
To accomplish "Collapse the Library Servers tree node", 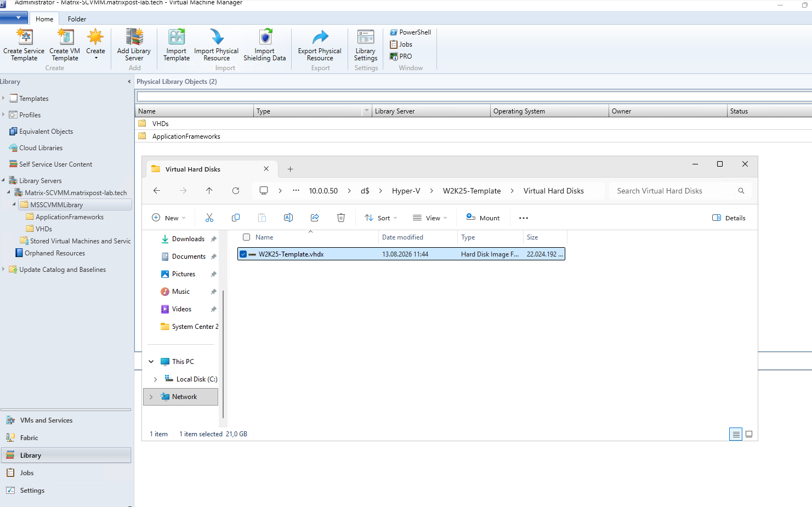I will (x=3, y=180).
